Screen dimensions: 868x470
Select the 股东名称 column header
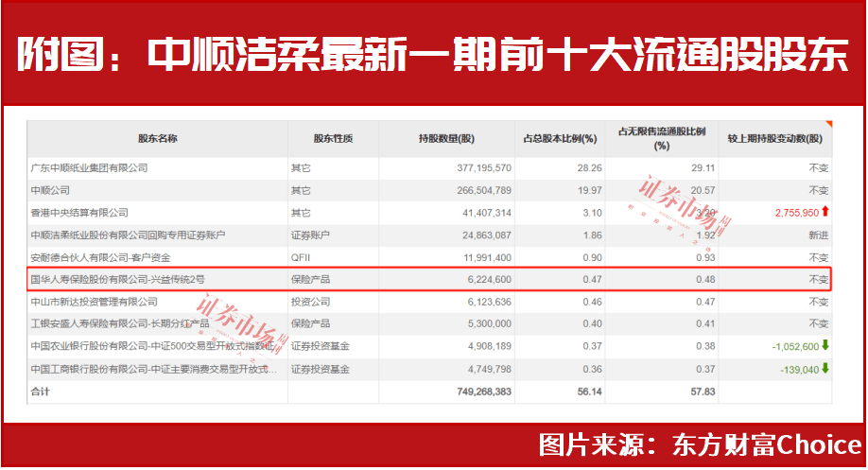tap(157, 138)
